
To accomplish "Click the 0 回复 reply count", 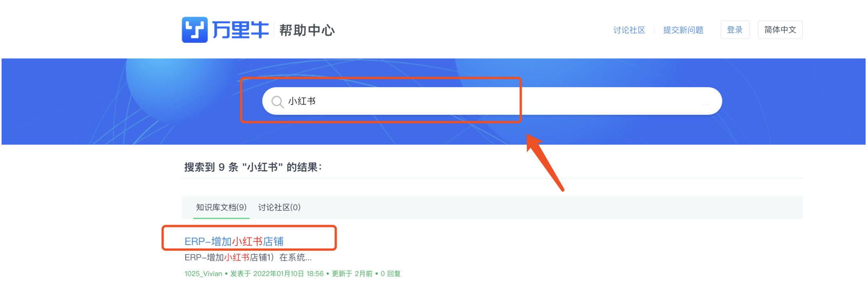I will click(x=391, y=274).
